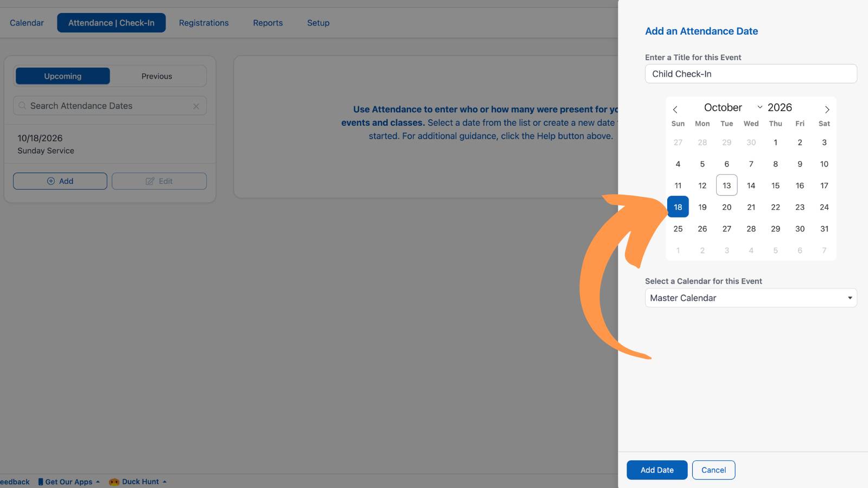Show Previous attendance dates
Image resolution: width=868 pixels, height=488 pixels.
point(157,76)
